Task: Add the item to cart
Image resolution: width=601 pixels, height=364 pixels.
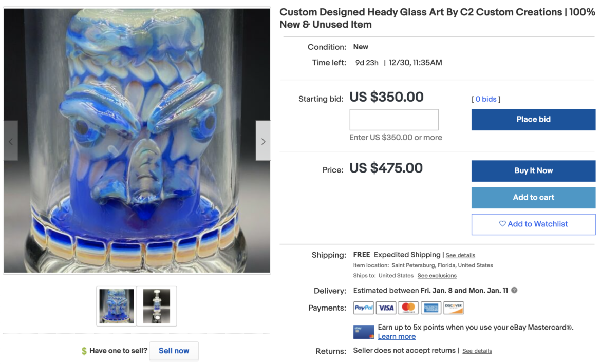Action: coord(533,198)
